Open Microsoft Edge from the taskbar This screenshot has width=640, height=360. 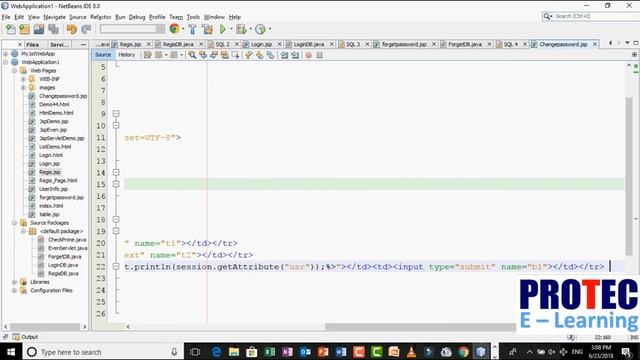click(x=216, y=351)
